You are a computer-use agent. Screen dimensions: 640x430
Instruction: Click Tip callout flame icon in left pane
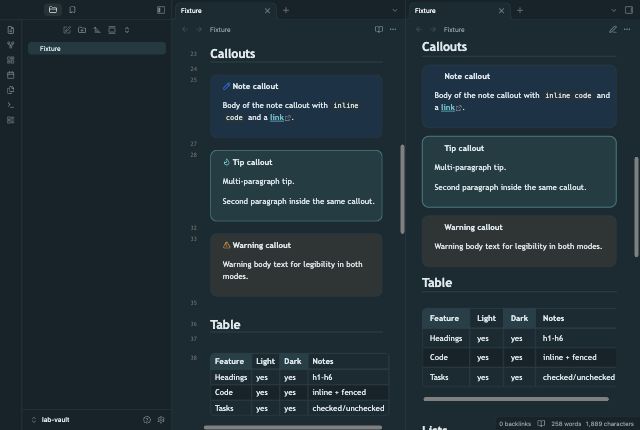227,162
